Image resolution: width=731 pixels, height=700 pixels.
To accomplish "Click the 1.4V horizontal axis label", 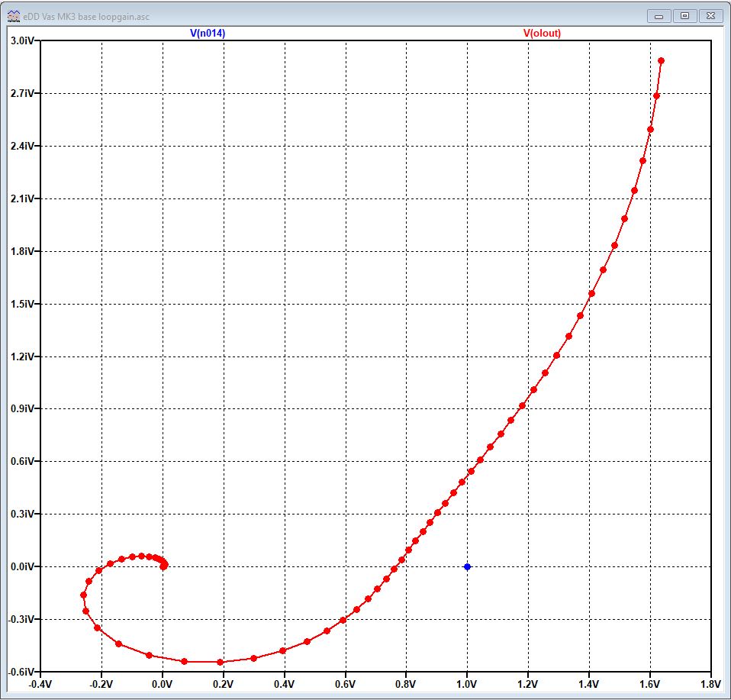I will (589, 684).
